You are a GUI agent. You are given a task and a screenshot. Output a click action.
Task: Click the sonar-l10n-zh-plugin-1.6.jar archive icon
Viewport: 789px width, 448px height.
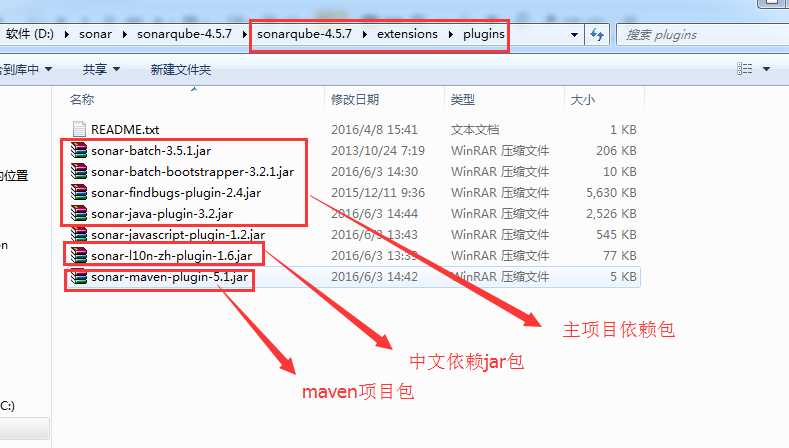pyautogui.click(x=79, y=256)
